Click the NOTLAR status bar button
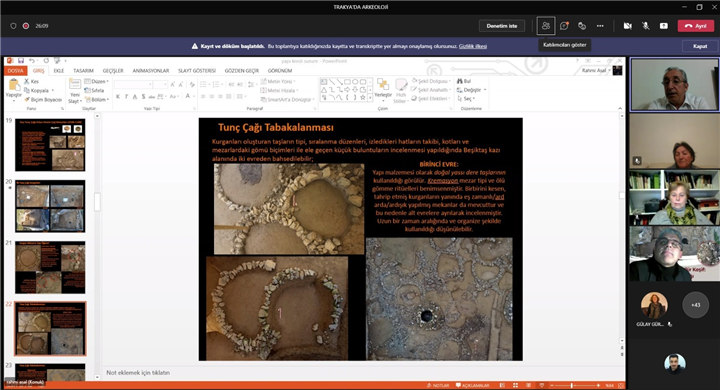Image resolution: width=720 pixels, height=390 pixels. tap(438, 385)
